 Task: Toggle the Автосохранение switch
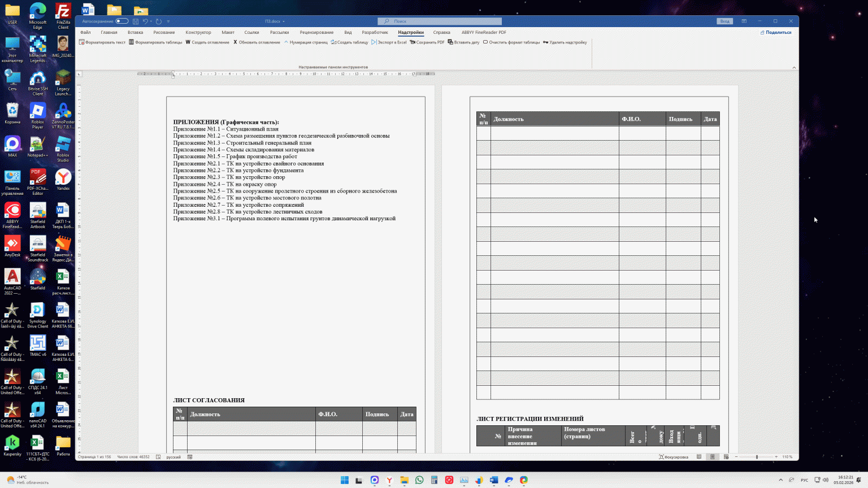[121, 21]
